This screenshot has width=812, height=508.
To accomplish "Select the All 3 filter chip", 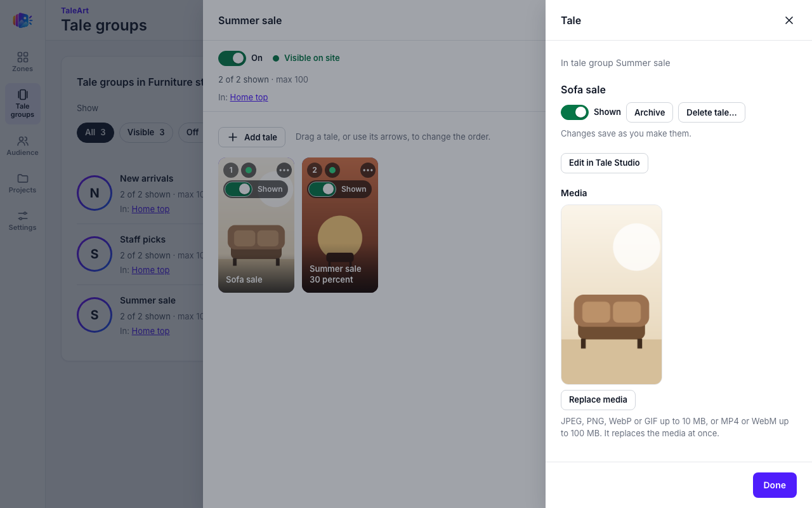I will click(95, 133).
